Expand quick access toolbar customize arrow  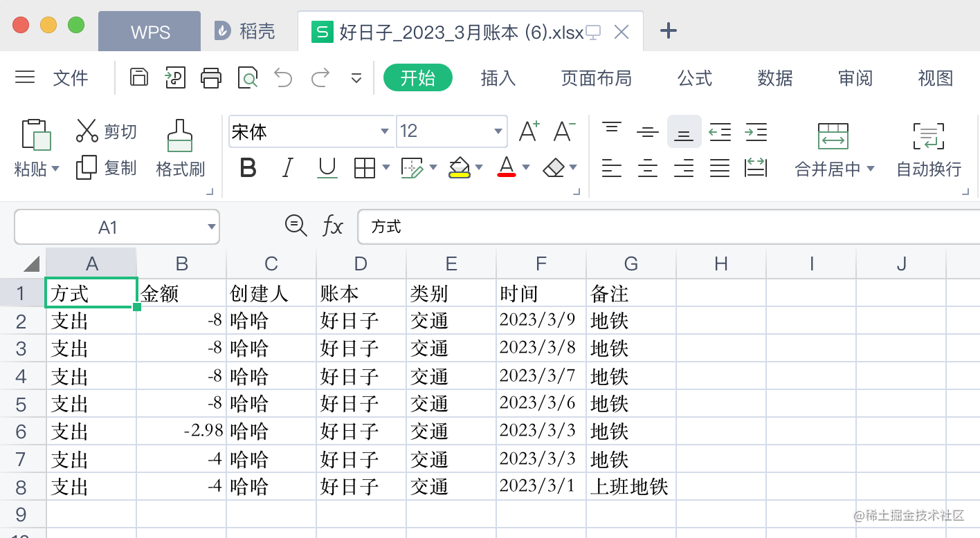click(x=356, y=78)
